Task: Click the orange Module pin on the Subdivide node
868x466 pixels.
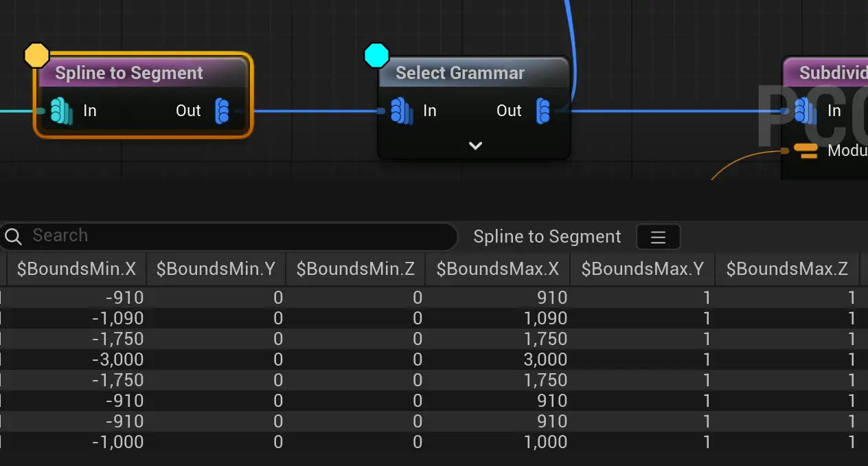Action: pos(806,151)
